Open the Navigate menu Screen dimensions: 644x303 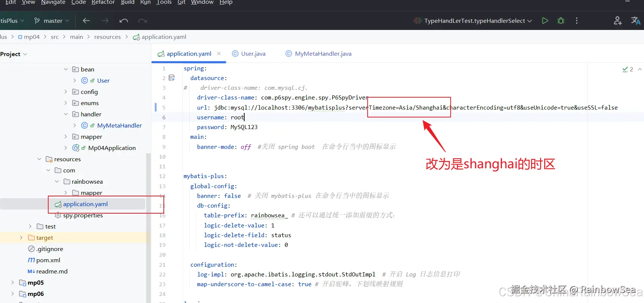tap(53, 2)
